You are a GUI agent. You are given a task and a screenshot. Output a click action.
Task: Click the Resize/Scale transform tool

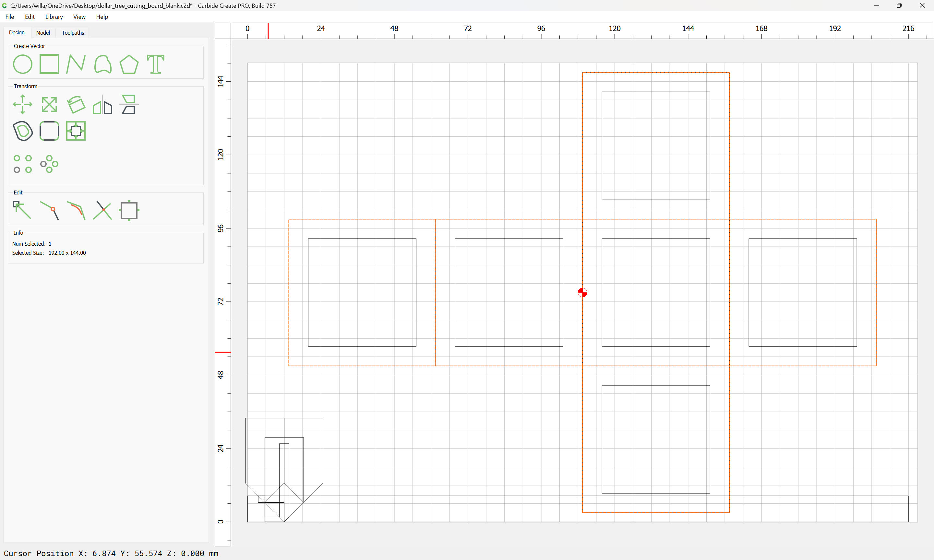click(49, 105)
